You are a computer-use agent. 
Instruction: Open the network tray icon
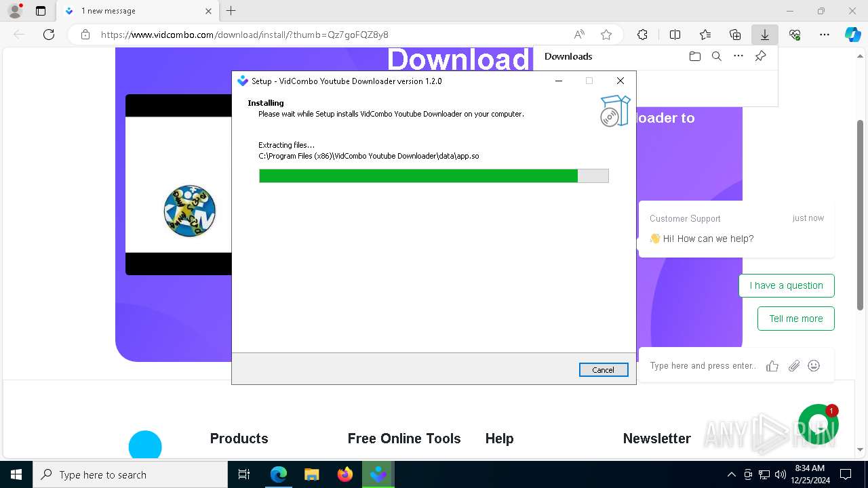764,474
